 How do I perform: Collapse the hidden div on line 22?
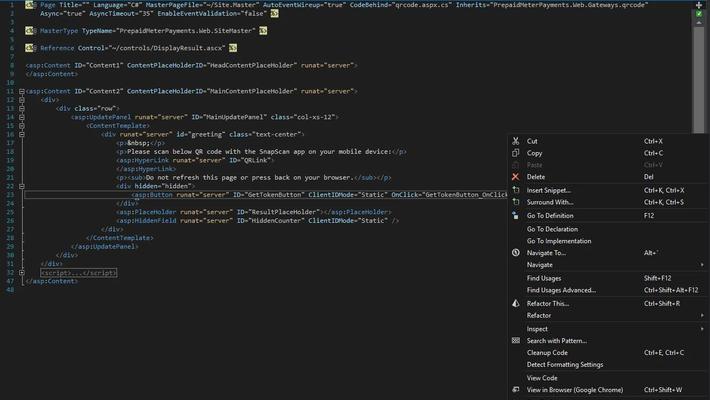click(21, 186)
